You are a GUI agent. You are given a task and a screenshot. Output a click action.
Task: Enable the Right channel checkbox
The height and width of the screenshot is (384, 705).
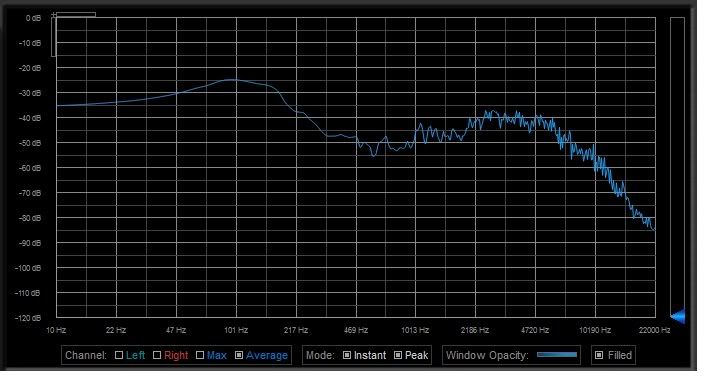click(x=157, y=355)
